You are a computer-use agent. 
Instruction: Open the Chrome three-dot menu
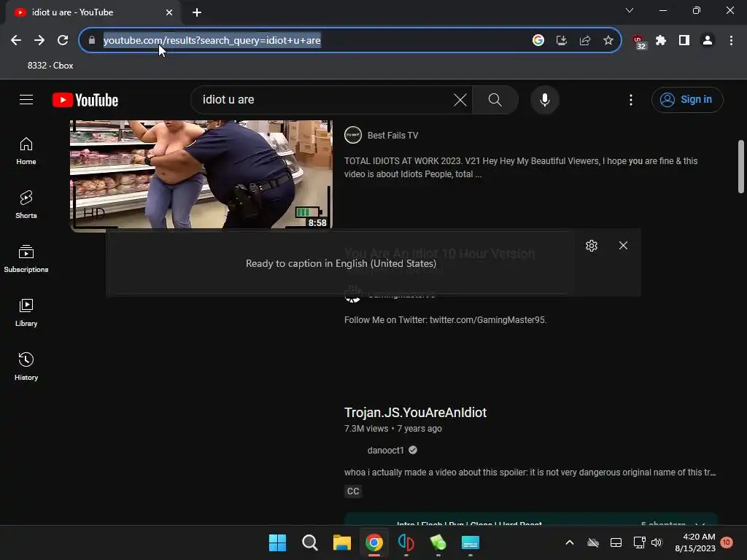pos(731,41)
